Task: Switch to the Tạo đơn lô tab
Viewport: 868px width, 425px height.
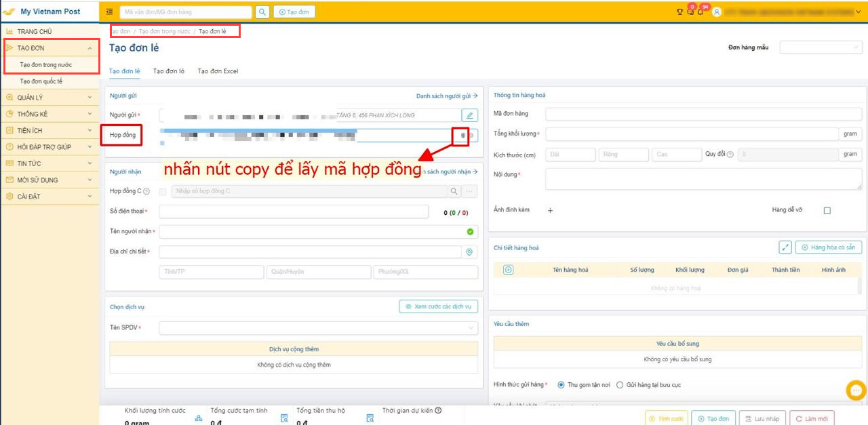Action: tap(169, 71)
